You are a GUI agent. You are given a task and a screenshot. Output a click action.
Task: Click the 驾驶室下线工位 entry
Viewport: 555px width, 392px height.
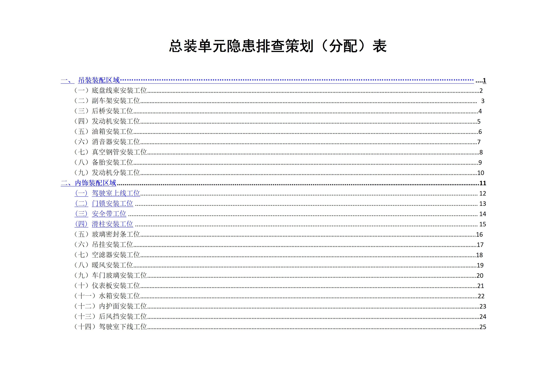[x=123, y=327]
